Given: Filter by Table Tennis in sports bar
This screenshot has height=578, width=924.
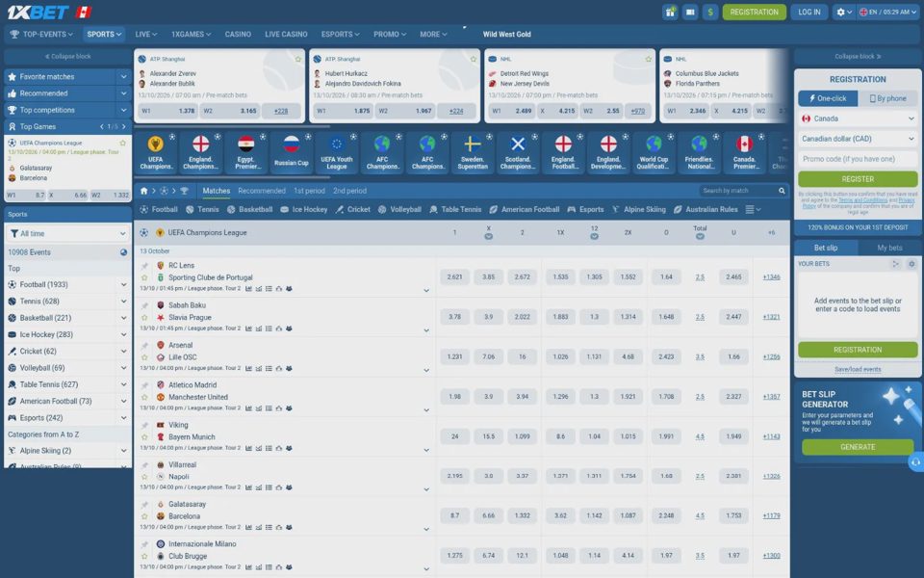Looking at the screenshot, I should [x=455, y=209].
